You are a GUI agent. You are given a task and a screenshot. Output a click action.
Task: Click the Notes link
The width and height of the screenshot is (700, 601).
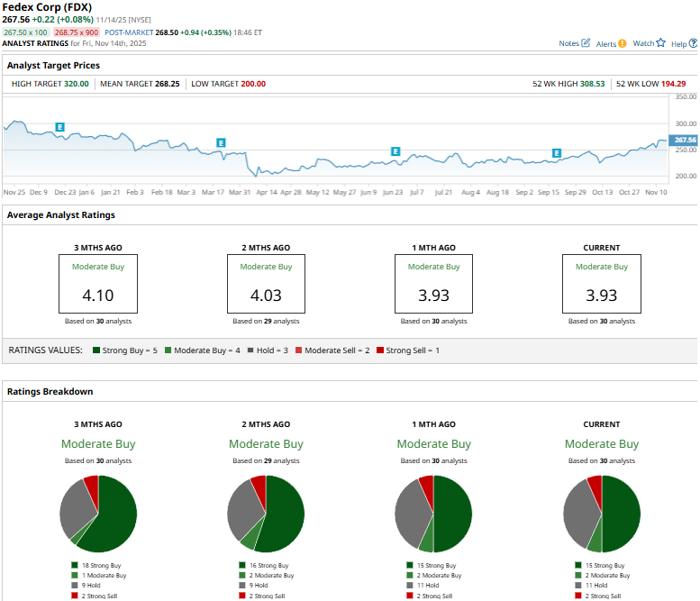(x=568, y=43)
